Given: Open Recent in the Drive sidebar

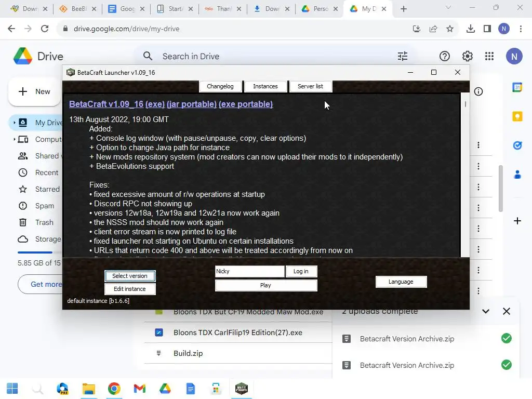Looking at the screenshot, I should coord(38,172).
